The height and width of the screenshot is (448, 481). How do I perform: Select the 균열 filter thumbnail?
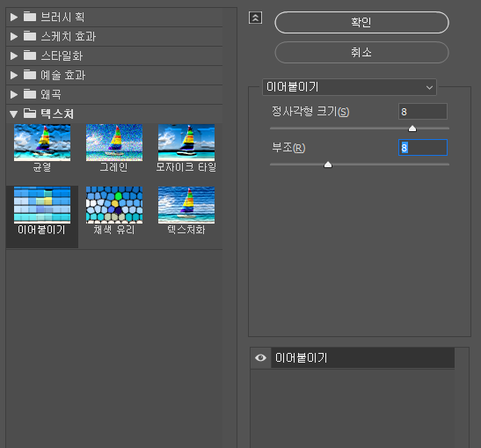click(42, 143)
